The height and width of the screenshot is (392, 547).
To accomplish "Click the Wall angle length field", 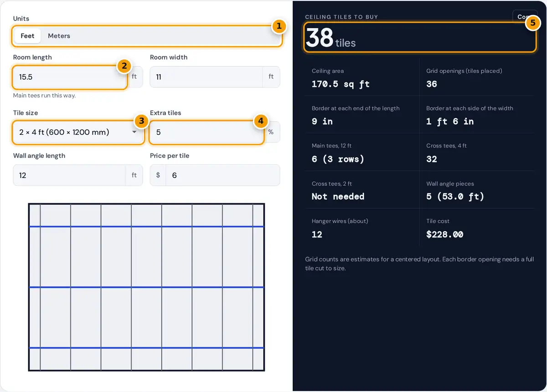I will [x=69, y=175].
